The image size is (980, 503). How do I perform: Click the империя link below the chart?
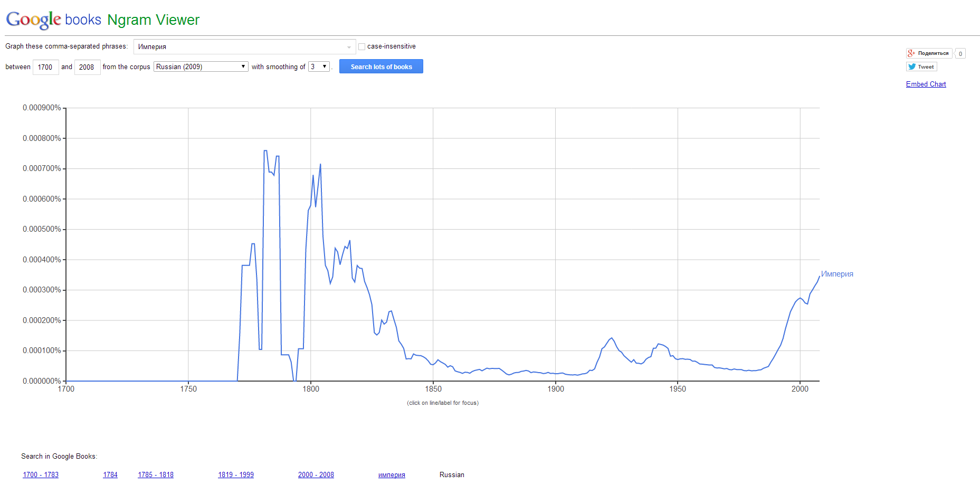(392, 474)
